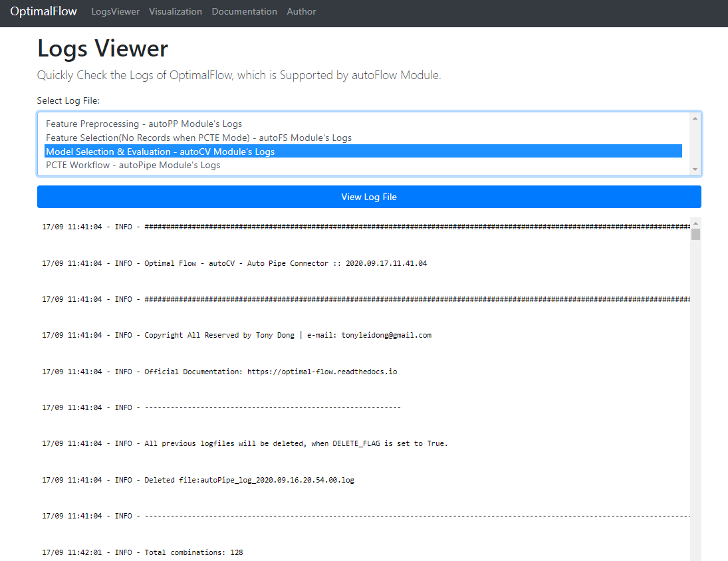Click the Select Log File label
Viewport: 728px width, 561px height.
[x=68, y=101]
